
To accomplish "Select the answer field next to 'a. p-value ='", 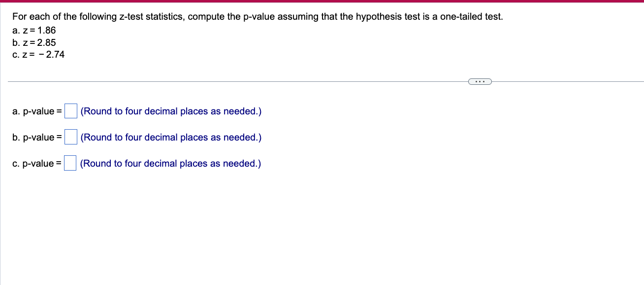I will coord(70,111).
